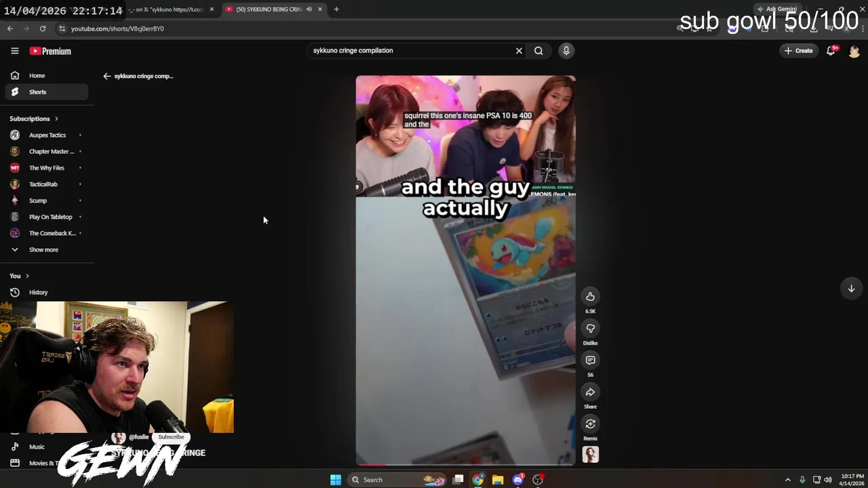Go to the YouTube Premium logo home
Image resolution: width=868 pixels, height=488 pixels.
coord(50,51)
